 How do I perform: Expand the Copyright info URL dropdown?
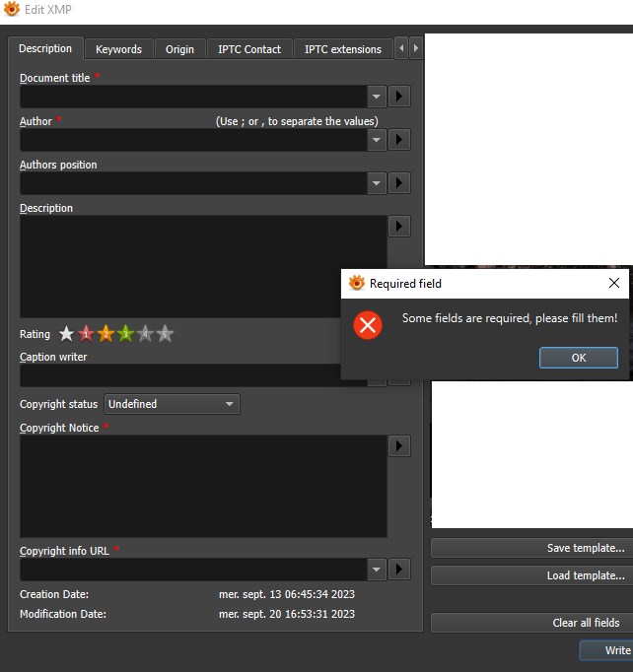(377, 570)
